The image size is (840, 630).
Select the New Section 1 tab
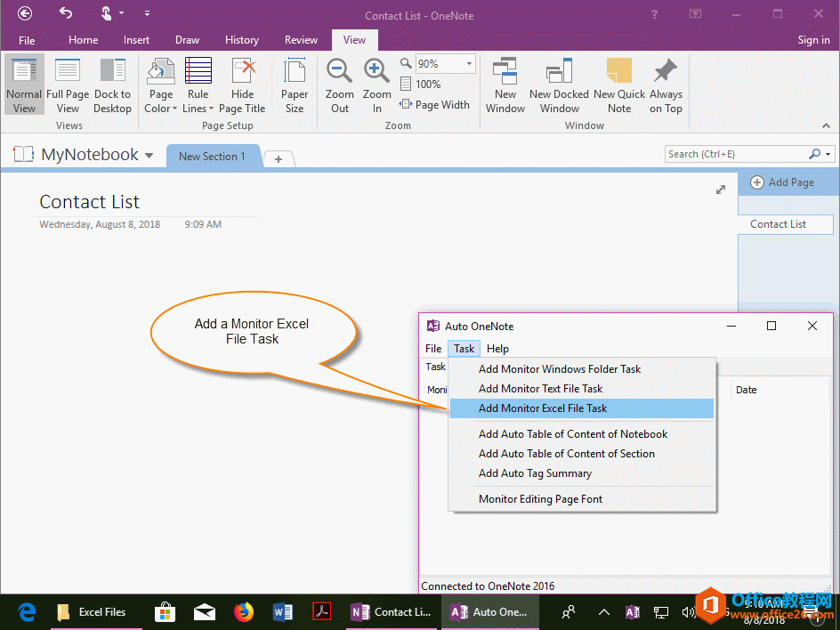point(212,157)
